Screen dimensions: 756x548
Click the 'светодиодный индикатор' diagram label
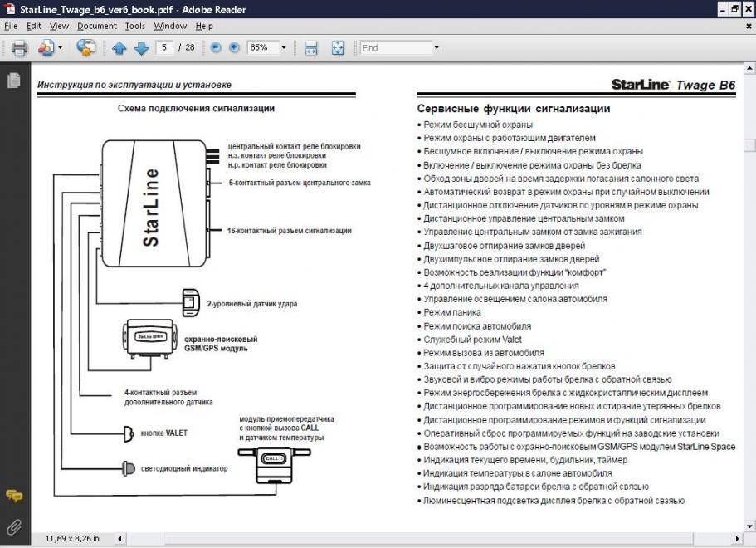(184, 468)
